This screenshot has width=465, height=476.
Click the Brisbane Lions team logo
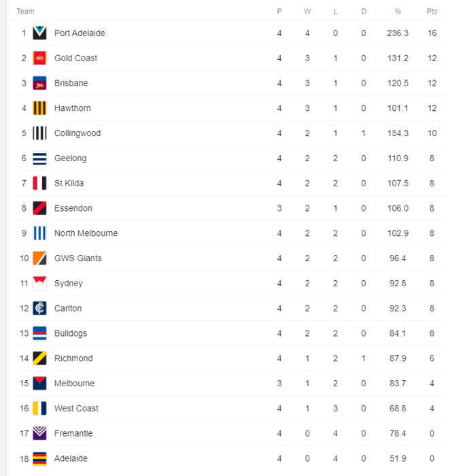tap(40, 83)
